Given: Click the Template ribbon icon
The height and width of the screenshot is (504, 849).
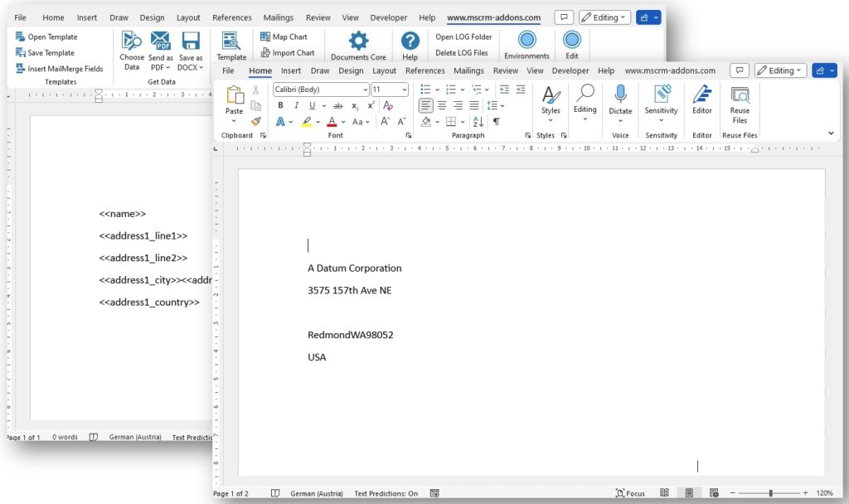Looking at the screenshot, I should point(231,41).
